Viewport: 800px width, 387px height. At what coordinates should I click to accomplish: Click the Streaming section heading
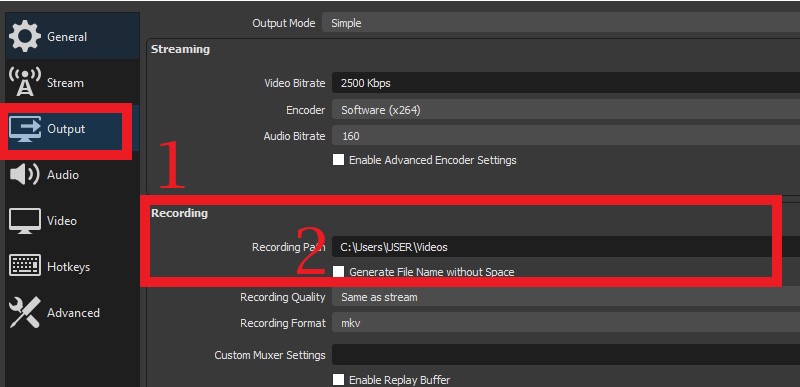tap(180, 49)
